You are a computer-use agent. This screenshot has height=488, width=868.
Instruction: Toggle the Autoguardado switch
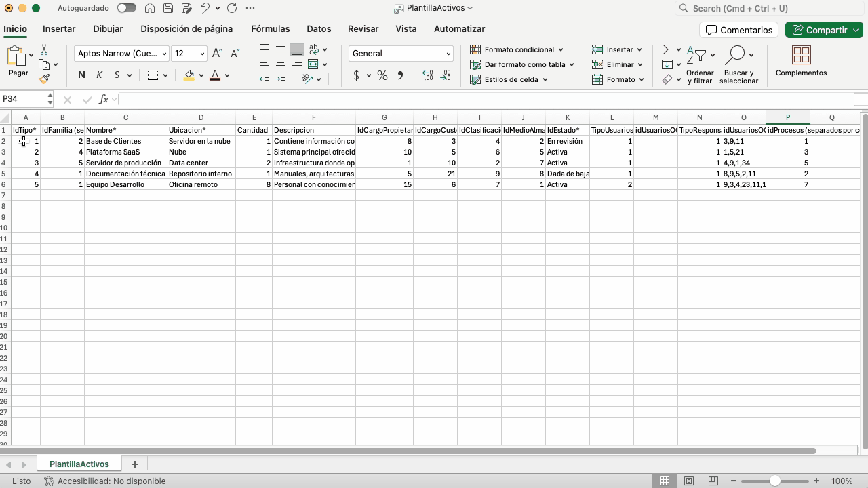(126, 8)
